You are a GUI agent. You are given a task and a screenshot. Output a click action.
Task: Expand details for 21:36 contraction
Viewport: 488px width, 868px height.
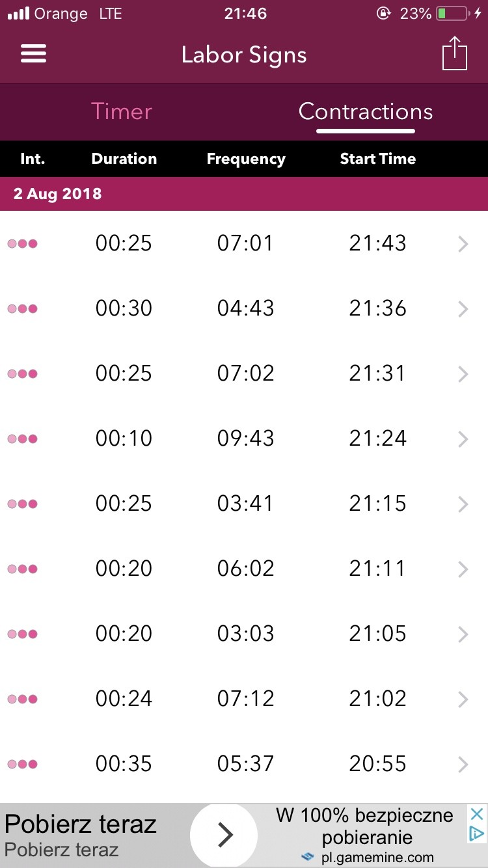[463, 309]
